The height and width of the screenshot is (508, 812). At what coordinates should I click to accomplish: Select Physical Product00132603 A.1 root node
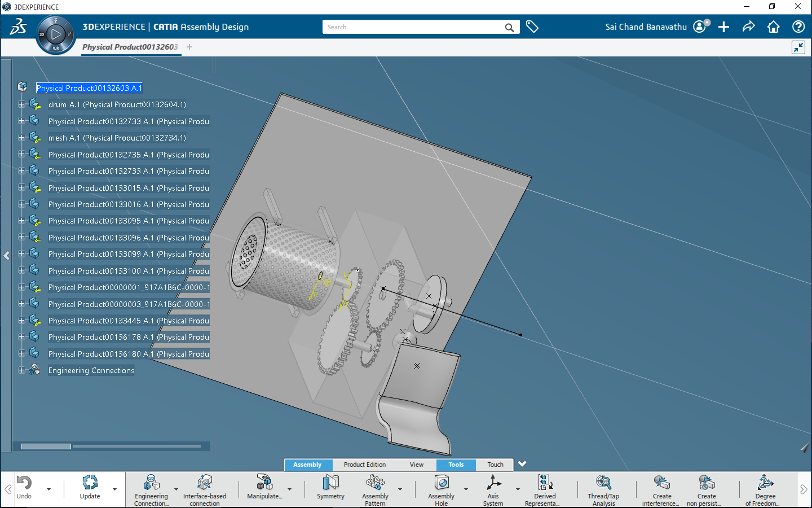(x=89, y=88)
